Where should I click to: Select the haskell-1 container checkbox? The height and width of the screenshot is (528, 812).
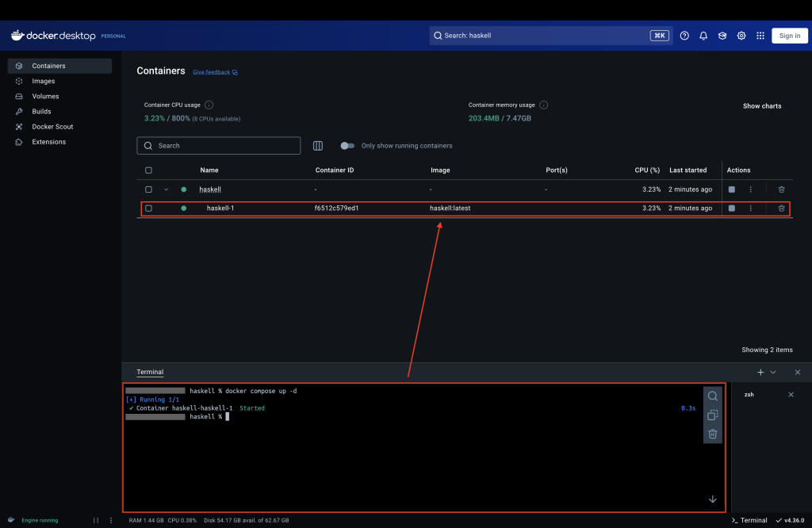coord(148,209)
